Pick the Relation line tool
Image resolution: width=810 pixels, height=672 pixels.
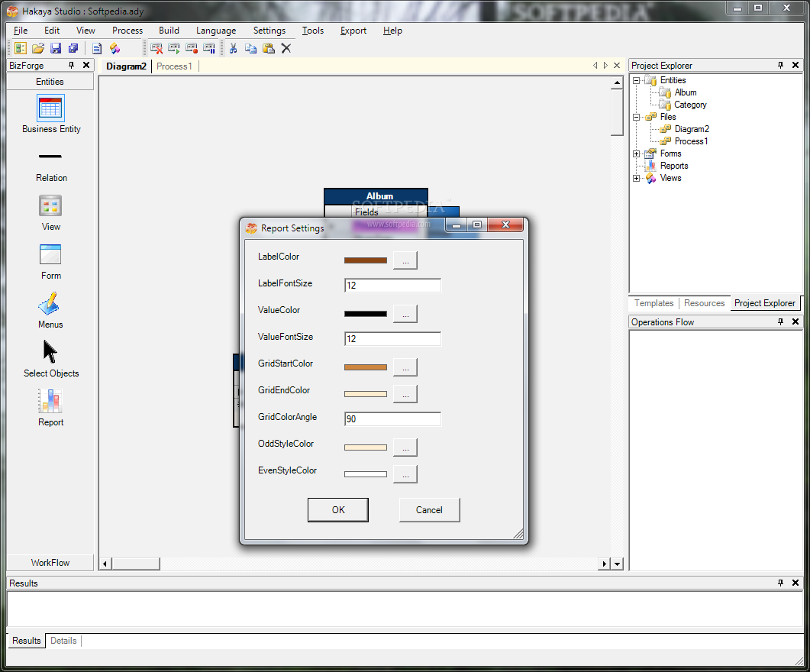click(x=50, y=157)
